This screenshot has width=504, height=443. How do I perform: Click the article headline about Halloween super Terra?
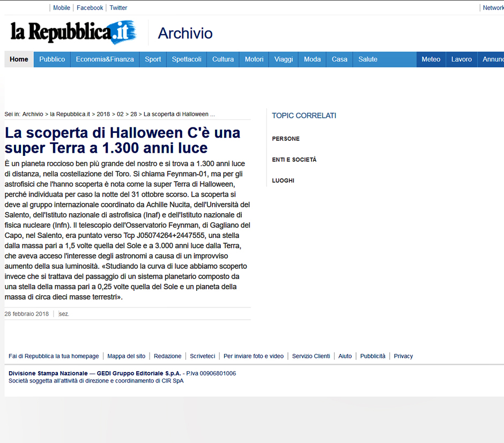pos(122,140)
